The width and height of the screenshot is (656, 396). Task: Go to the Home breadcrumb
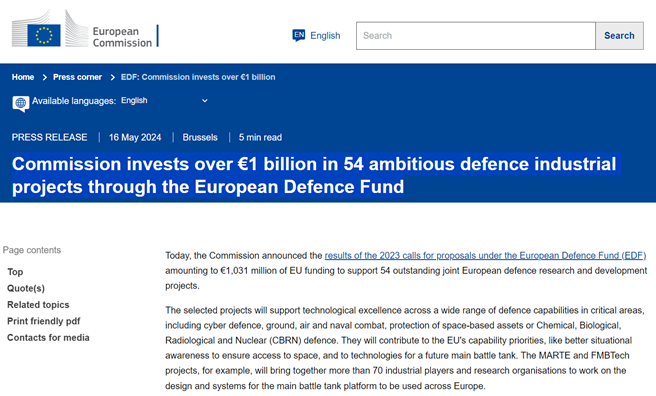(x=23, y=77)
